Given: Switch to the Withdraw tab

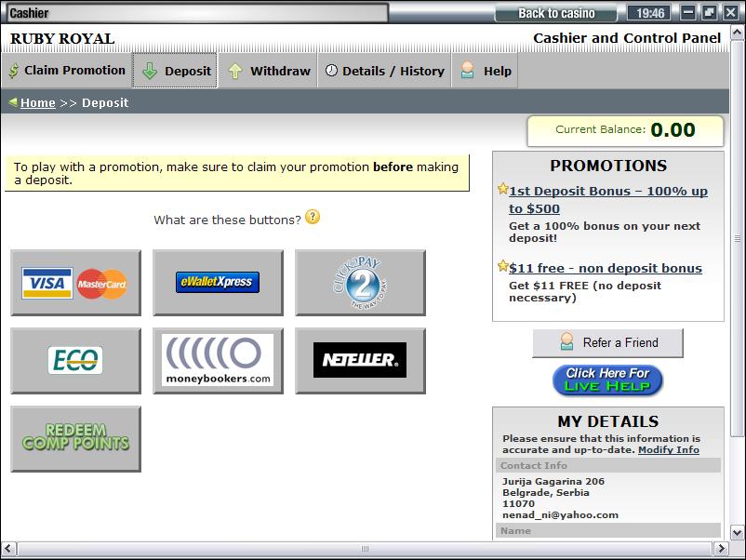Looking at the screenshot, I should (x=269, y=71).
